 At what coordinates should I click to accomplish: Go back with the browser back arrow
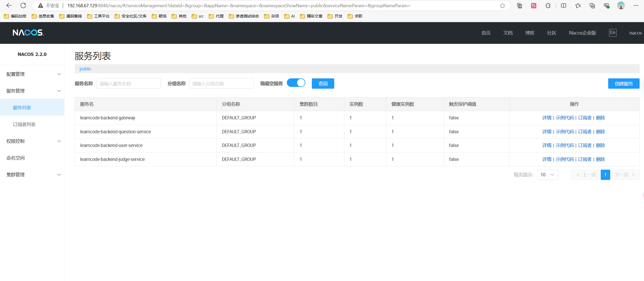tap(9, 5)
